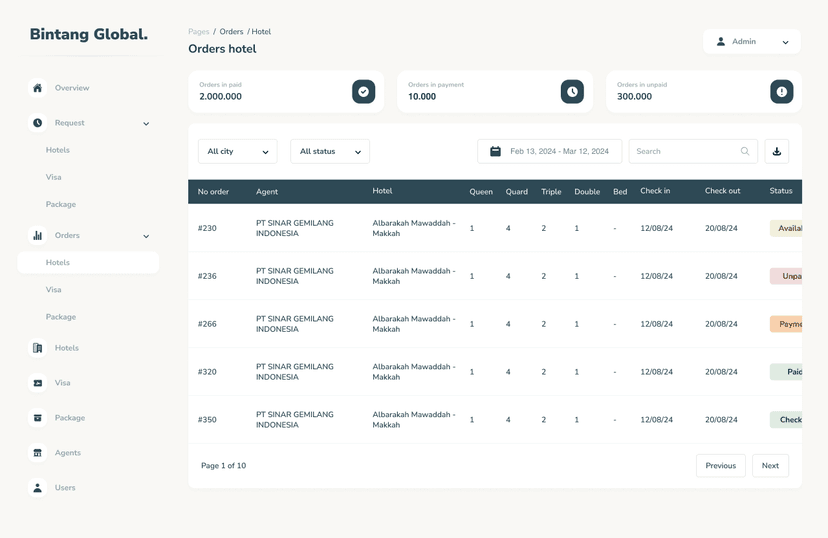
Task: Click the Orders in unpaid exclamation icon
Action: click(x=782, y=91)
